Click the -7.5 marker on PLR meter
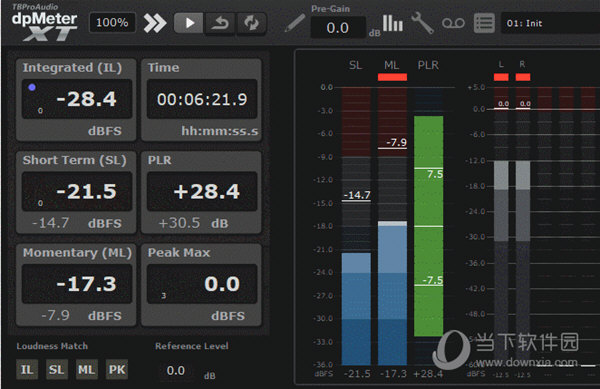600x389 pixels. click(x=432, y=280)
